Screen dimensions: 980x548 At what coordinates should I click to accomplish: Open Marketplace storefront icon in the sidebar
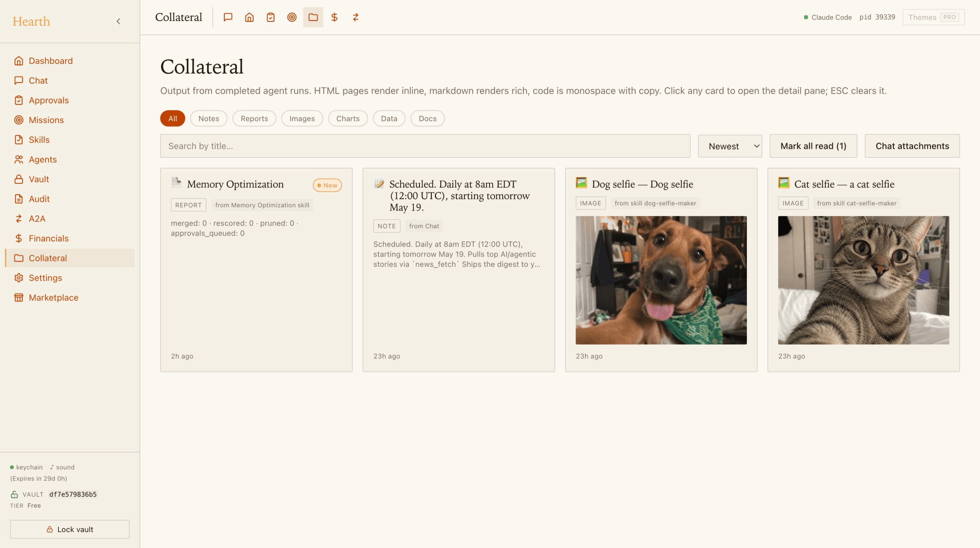(x=19, y=298)
